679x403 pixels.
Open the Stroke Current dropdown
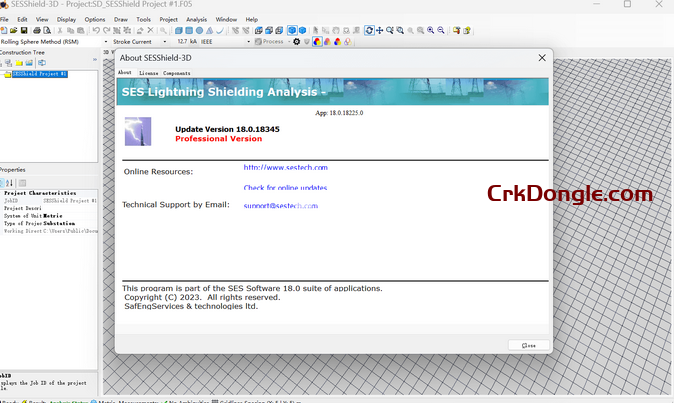[x=164, y=42]
